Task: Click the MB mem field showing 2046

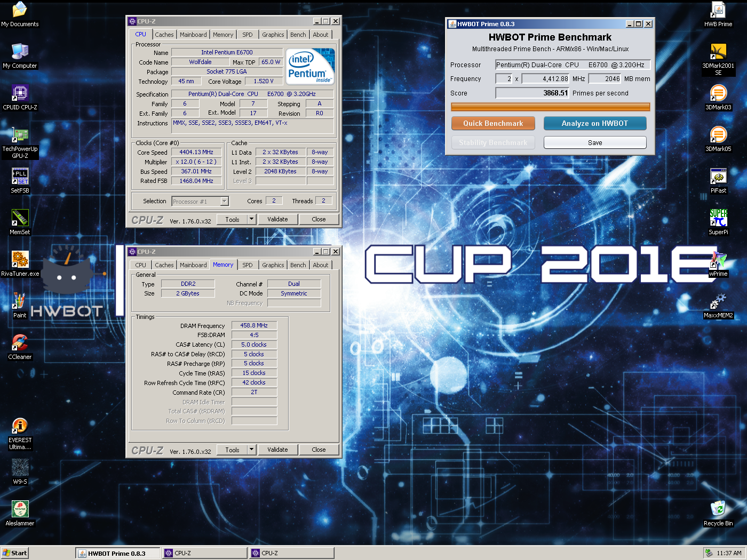Action: coord(605,78)
